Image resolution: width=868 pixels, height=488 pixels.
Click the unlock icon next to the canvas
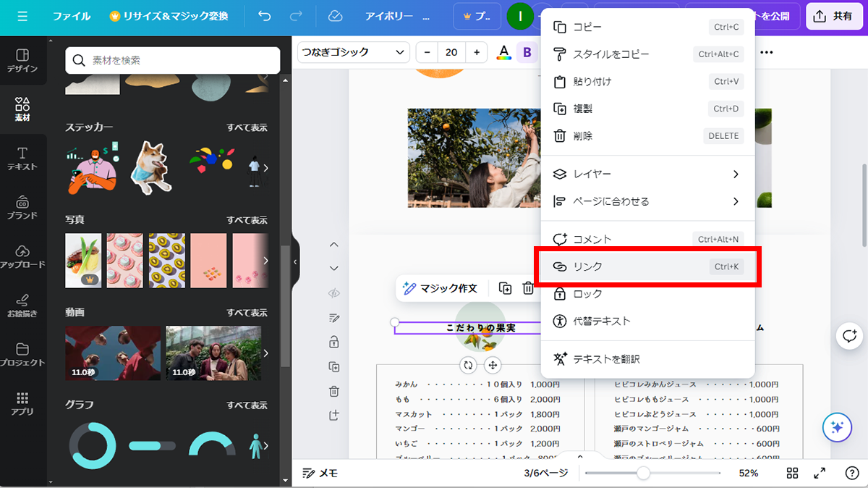coord(334,342)
